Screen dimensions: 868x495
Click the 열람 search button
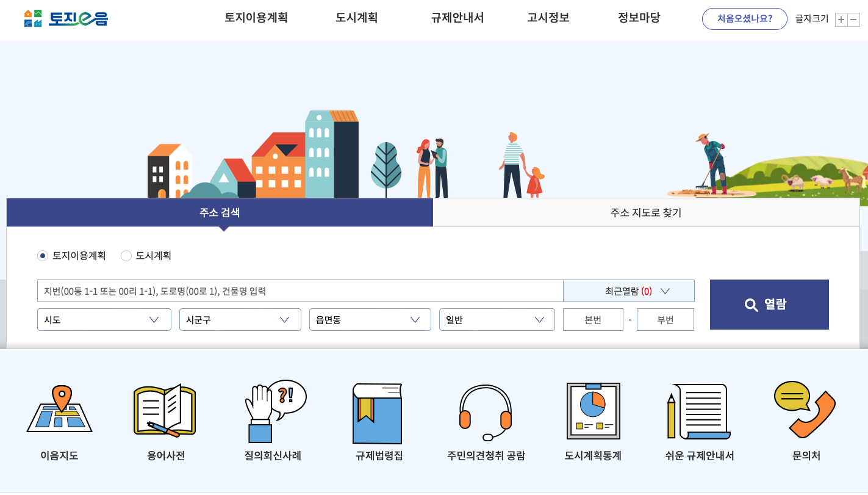pos(769,304)
